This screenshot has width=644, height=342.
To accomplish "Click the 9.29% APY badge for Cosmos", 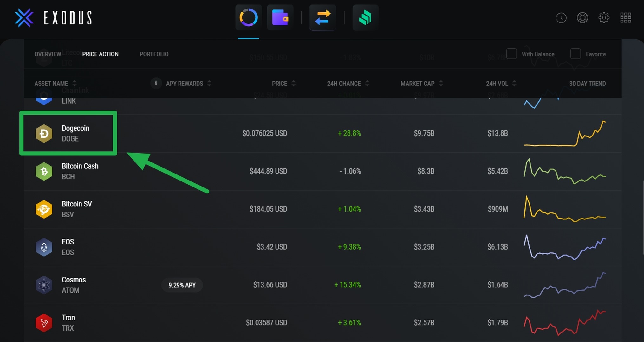I will coord(182,285).
